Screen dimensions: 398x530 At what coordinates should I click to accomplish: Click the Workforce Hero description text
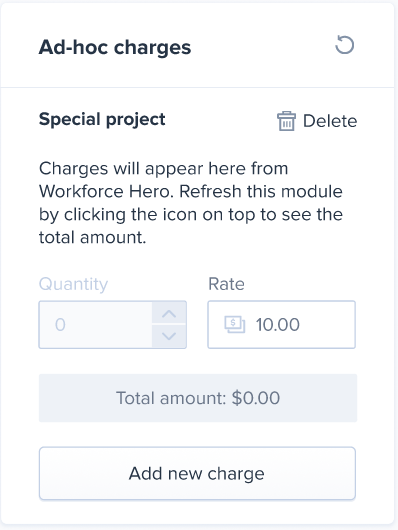(x=191, y=203)
